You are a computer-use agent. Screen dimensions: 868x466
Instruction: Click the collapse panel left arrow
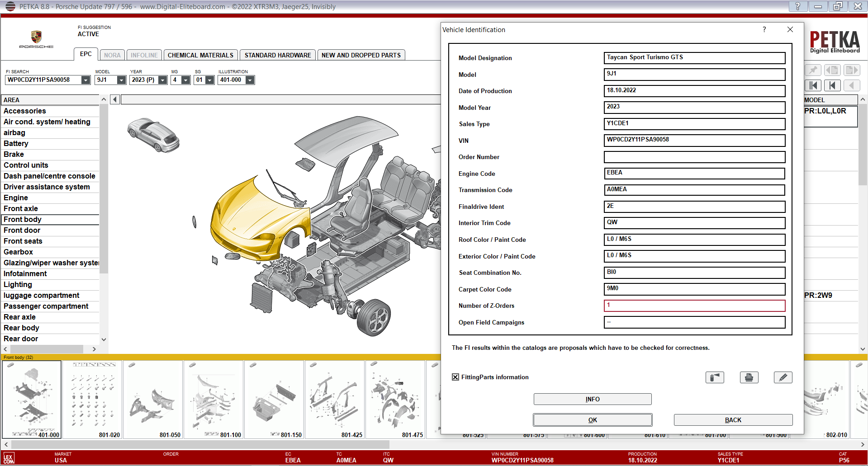[x=115, y=99]
